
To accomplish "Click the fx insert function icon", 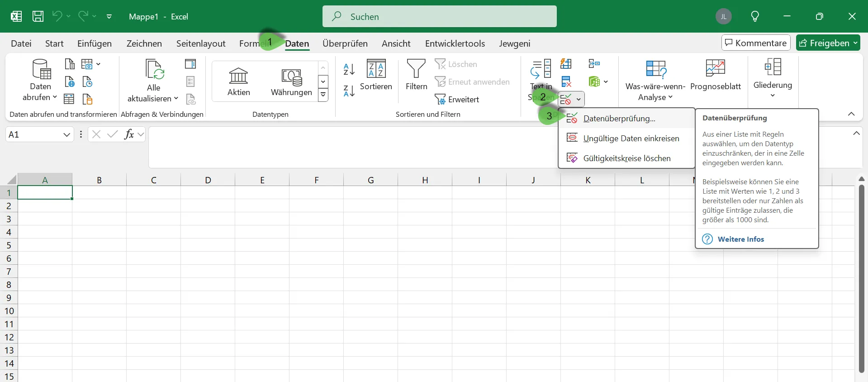I will (x=129, y=134).
